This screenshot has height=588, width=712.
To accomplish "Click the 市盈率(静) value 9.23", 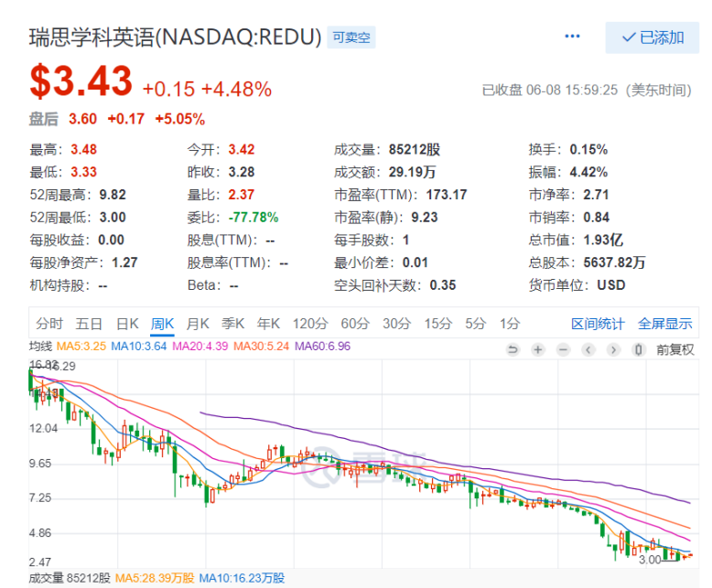I will [424, 218].
